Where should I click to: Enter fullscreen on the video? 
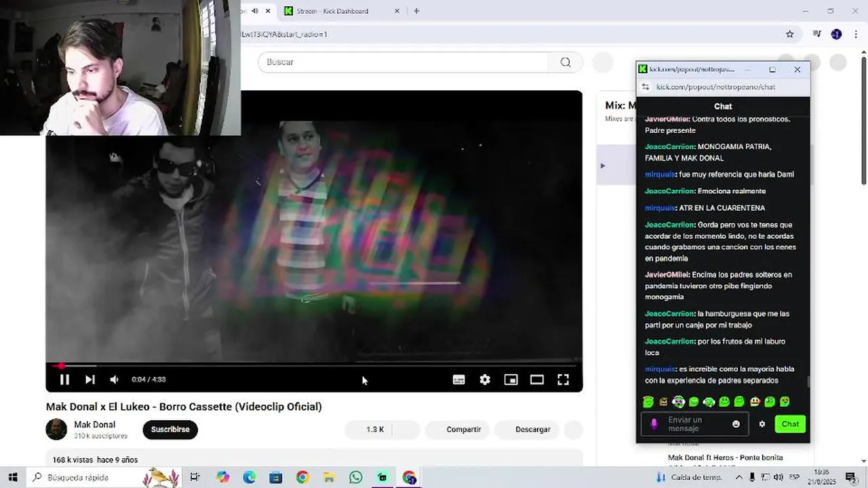564,380
